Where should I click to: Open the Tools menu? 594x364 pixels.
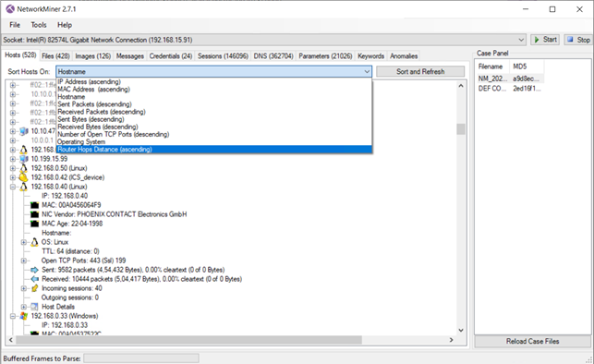tap(39, 25)
